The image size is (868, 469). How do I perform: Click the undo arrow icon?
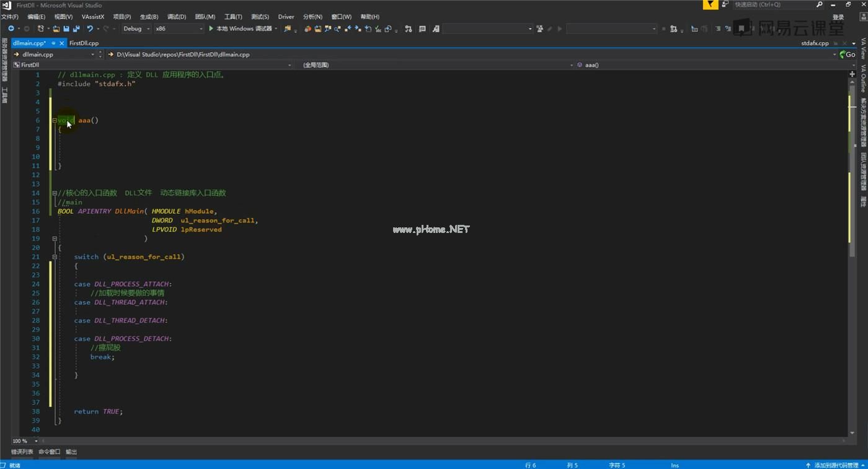click(90, 28)
